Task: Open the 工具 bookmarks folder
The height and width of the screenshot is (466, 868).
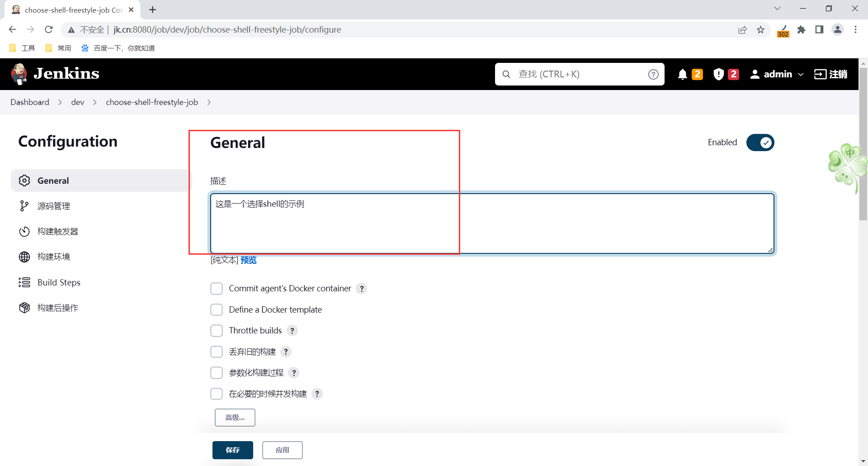Action: point(22,48)
